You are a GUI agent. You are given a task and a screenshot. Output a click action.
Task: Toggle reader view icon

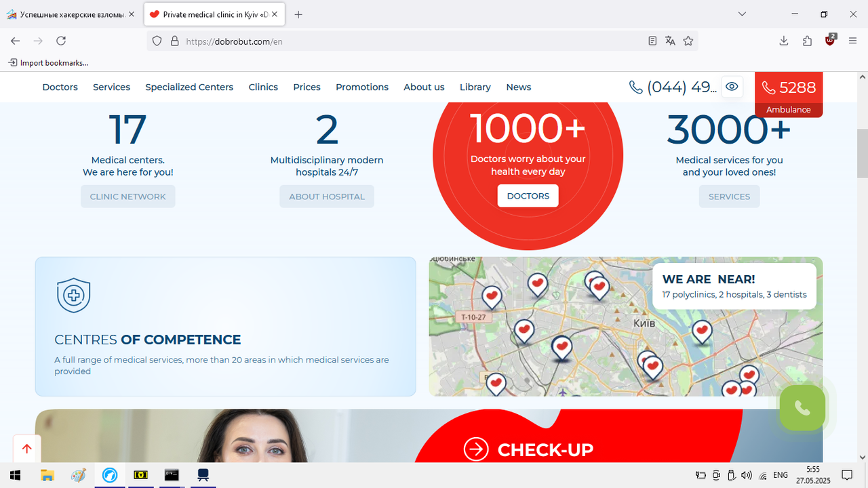[652, 41]
